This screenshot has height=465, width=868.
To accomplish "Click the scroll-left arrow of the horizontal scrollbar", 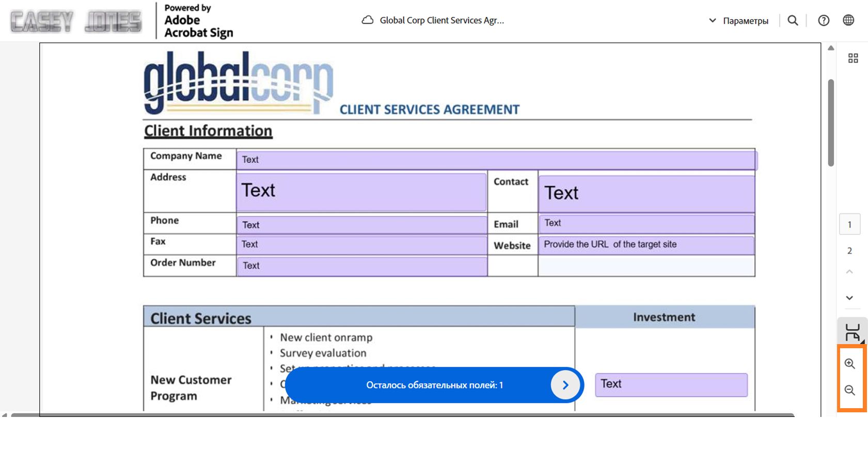I will pos(4,414).
